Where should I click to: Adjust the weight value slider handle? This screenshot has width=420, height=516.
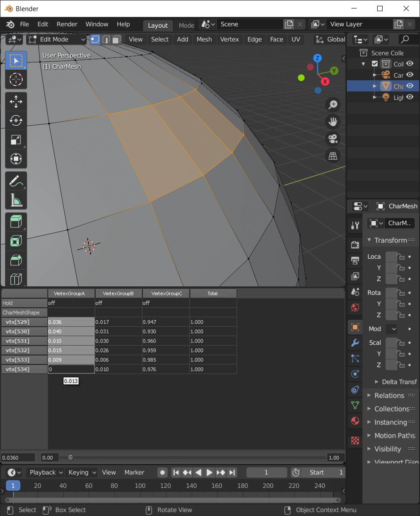pos(70,458)
